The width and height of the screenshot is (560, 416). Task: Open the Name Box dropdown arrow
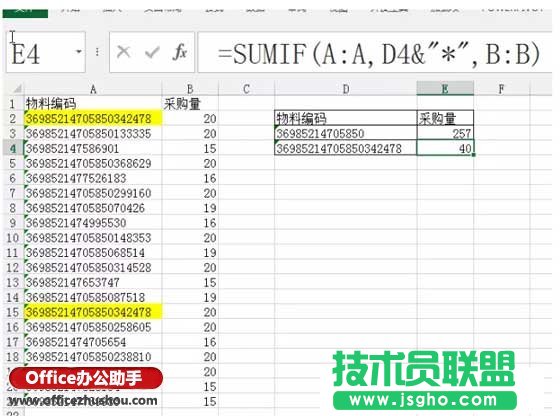click(x=79, y=52)
